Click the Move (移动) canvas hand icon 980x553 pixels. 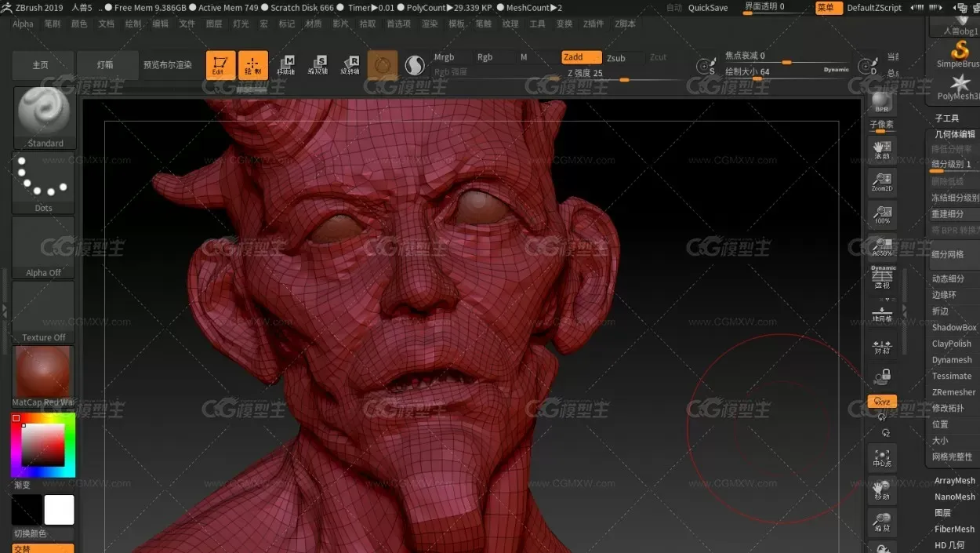point(883,490)
